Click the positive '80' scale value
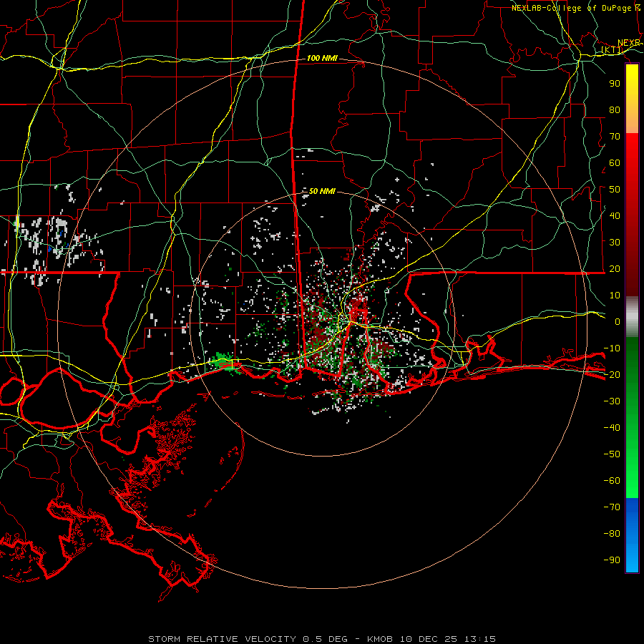644x644 pixels. click(x=615, y=110)
